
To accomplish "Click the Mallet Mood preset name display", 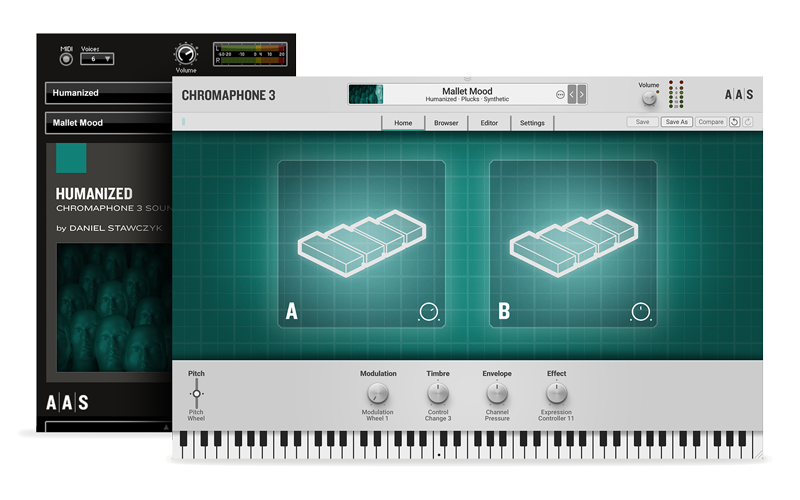I will click(467, 94).
